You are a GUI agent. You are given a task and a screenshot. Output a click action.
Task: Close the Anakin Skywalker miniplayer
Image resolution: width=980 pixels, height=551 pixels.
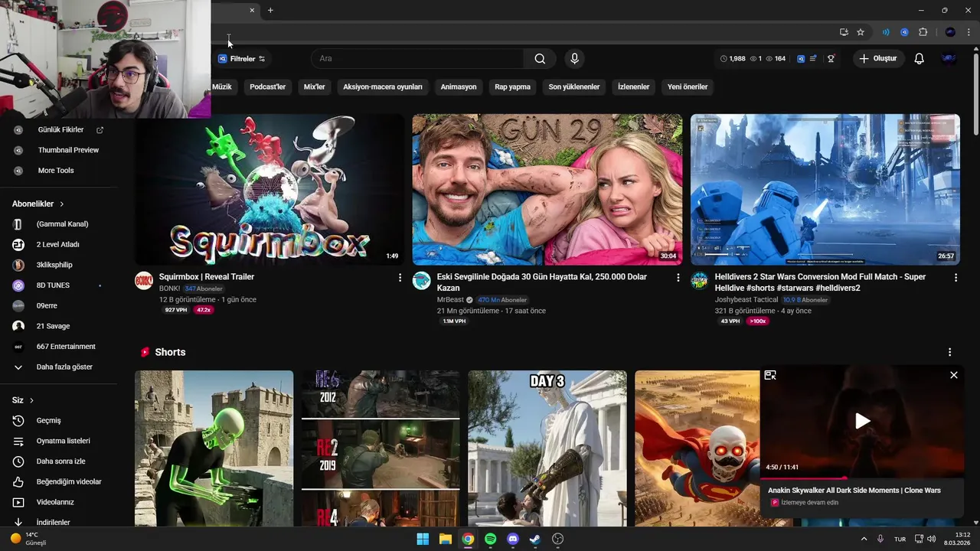(x=954, y=375)
